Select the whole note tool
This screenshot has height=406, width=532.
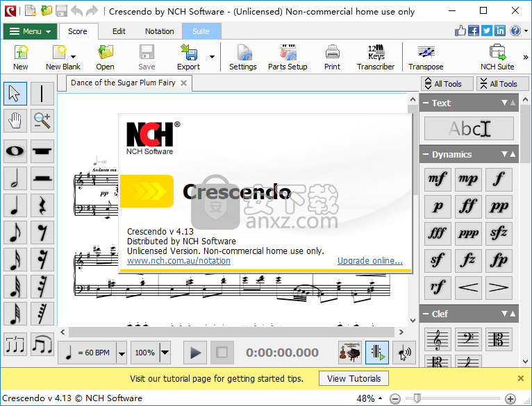[15, 151]
